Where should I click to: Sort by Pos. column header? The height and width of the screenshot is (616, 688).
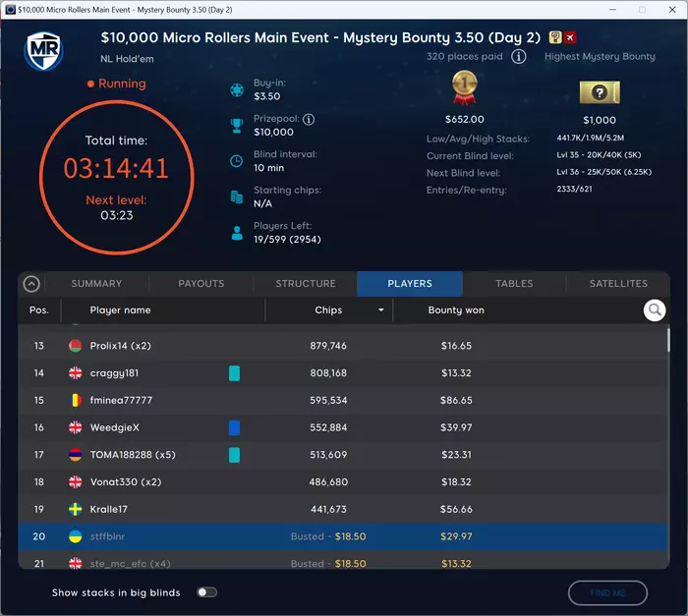pos(39,310)
